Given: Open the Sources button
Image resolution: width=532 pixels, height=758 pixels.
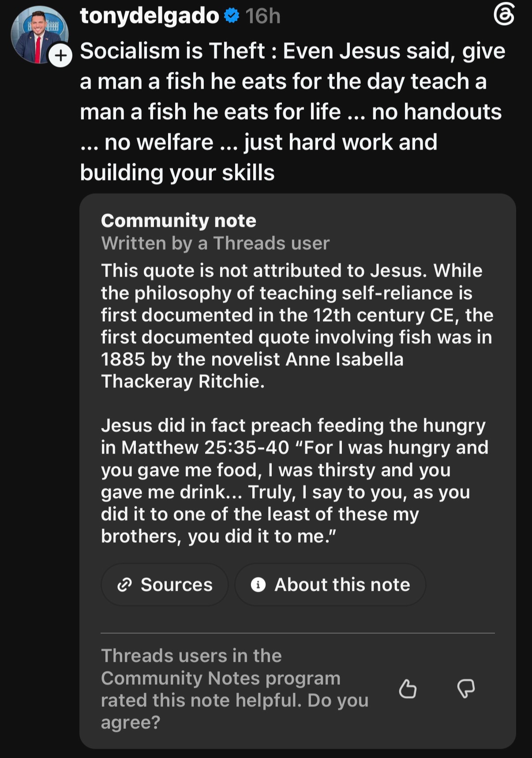Looking at the screenshot, I should [x=165, y=585].
